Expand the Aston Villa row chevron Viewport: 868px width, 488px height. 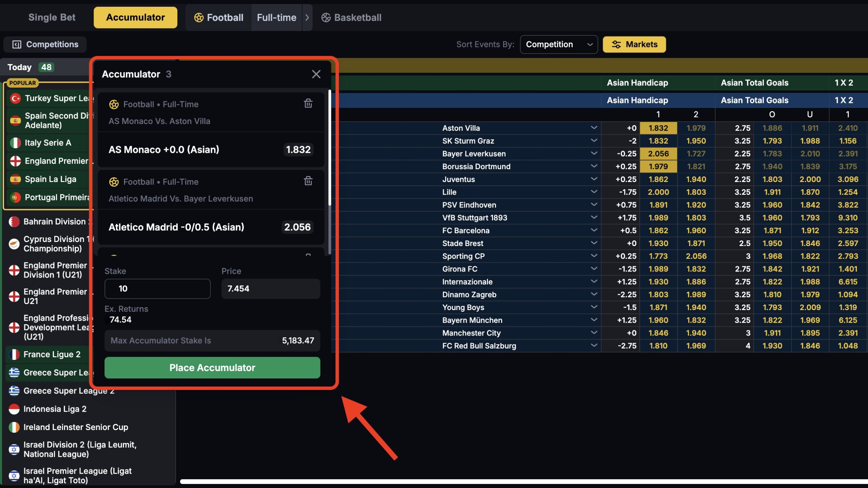[594, 128]
